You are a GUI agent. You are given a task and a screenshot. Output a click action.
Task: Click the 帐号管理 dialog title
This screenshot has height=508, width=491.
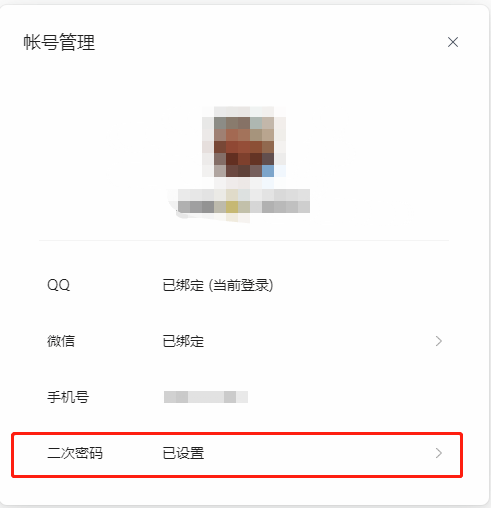tap(59, 42)
